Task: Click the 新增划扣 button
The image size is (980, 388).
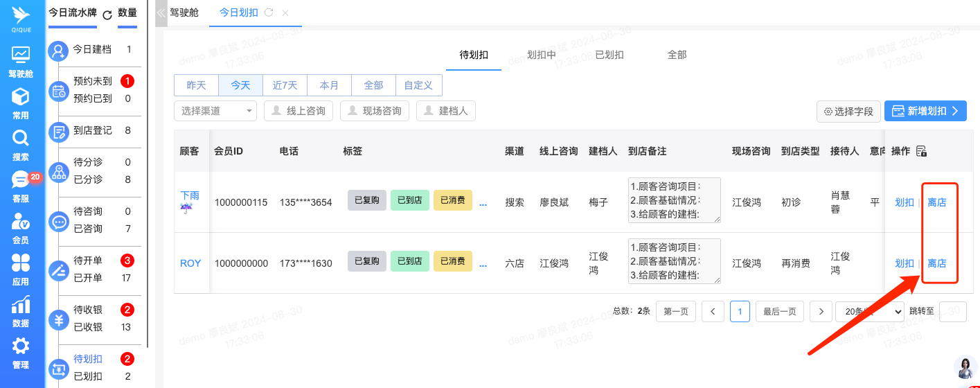Action: pos(925,111)
